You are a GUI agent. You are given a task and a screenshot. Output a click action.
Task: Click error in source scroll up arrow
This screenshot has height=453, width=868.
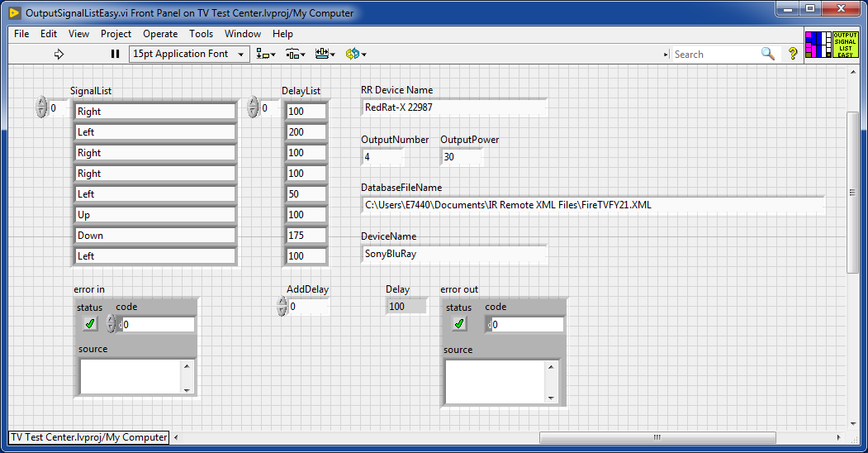click(x=187, y=366)
